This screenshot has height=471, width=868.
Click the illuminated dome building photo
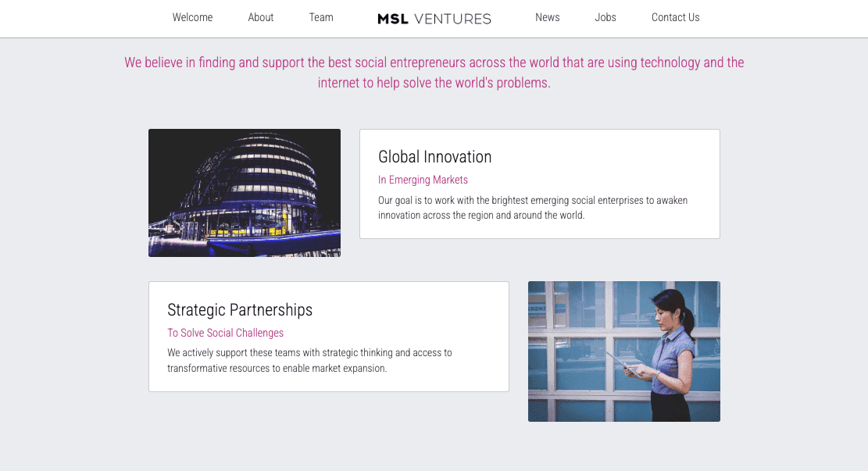tap(244, 192)
